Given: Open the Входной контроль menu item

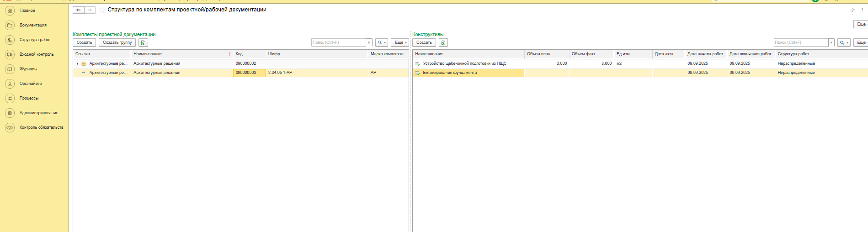Looking at the screenshot, I should [36, 54].
